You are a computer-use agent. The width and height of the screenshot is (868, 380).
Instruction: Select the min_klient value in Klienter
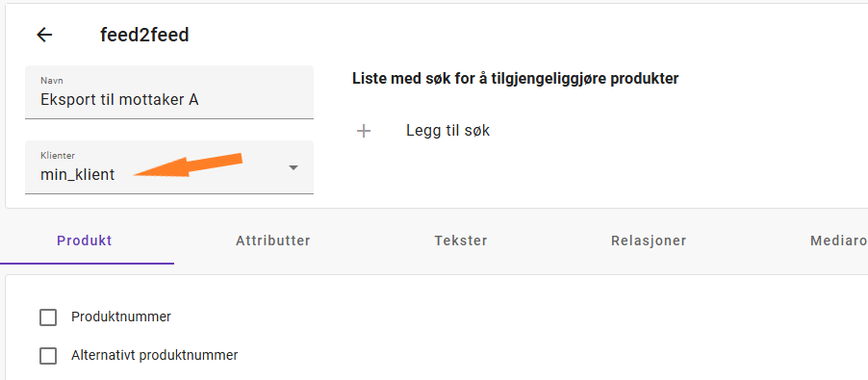pyautogui.click(x=78, y=175)
